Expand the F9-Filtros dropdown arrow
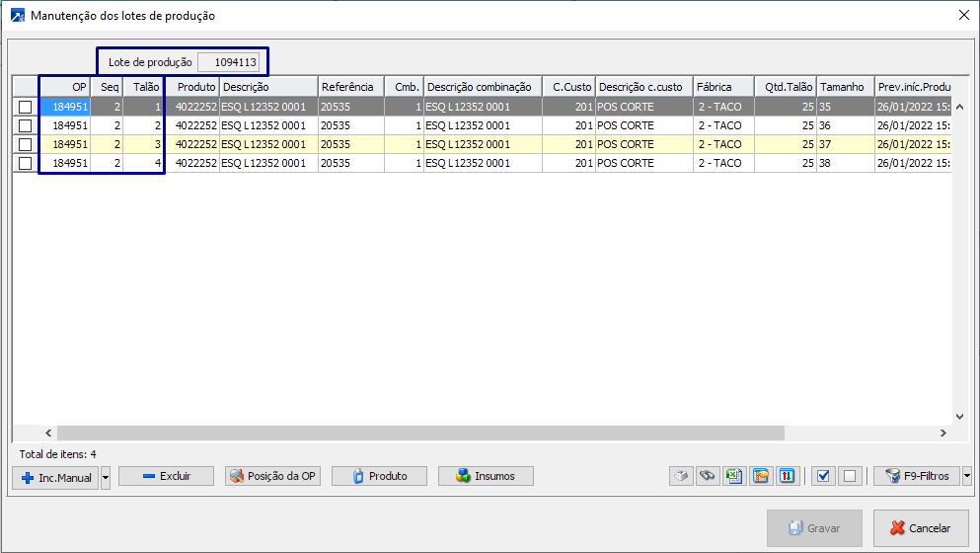This screenshot has width=980, height=553. tap(967, 476)
